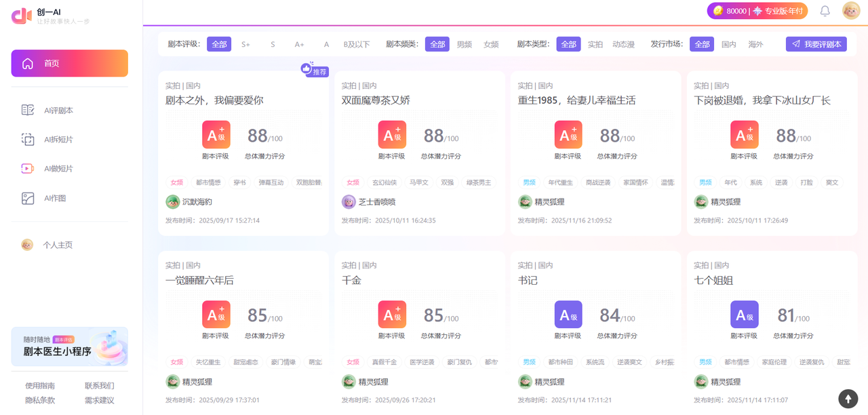The height and width of the screenshot is (415, 868).
Task: Click A rating badge on 七个姐姐
Action: pos(744,315)
